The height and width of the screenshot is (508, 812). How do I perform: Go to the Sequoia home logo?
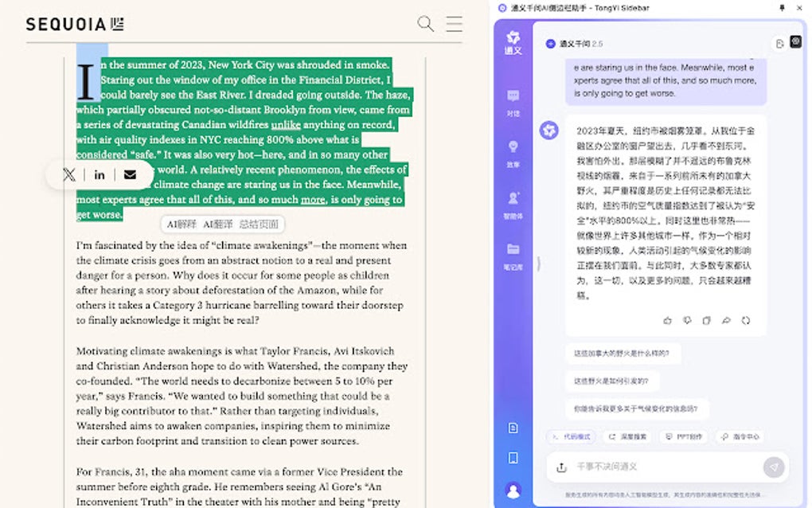coord(75,24)
